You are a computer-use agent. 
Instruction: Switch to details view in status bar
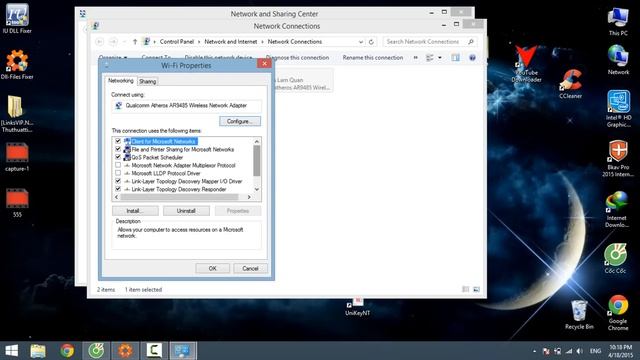click(x=465, y=289)
